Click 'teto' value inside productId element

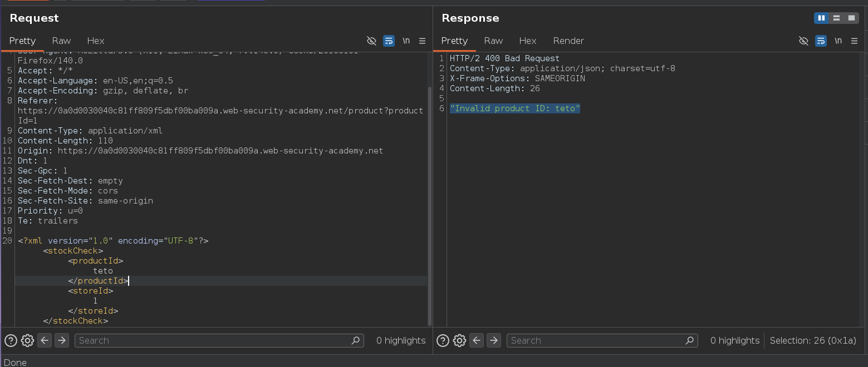click(x=103, y=271)
